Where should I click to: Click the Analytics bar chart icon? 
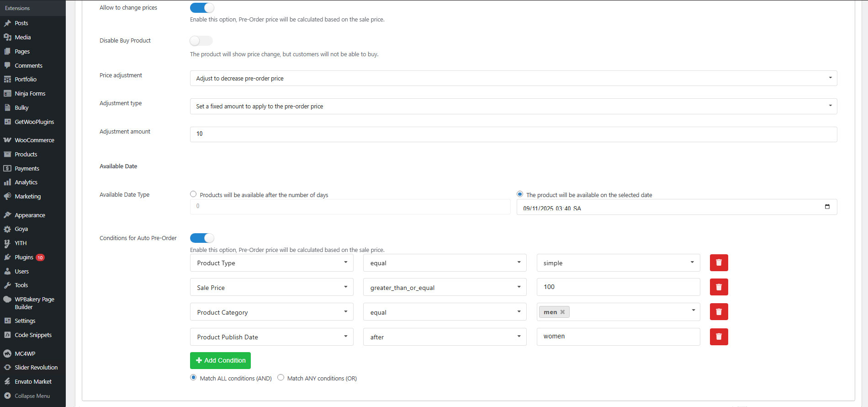click(x=7, y=182)
